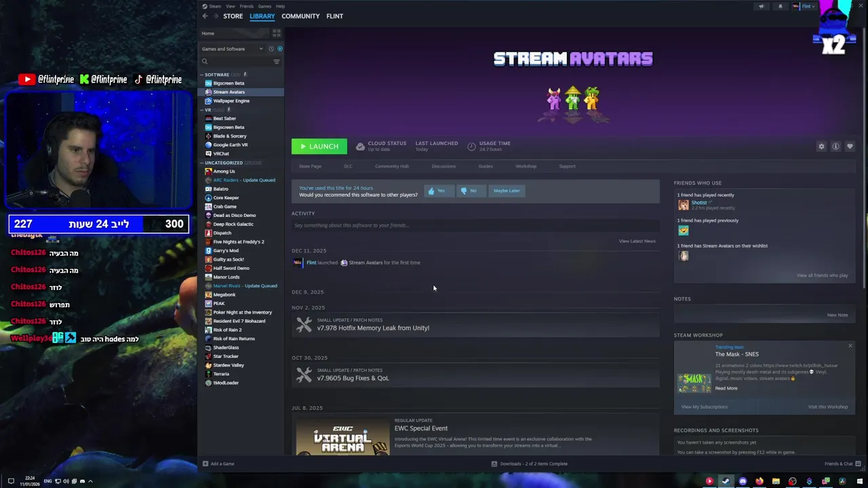
Task: Click the library search magnifier icon
Action: tap(205, 62)
